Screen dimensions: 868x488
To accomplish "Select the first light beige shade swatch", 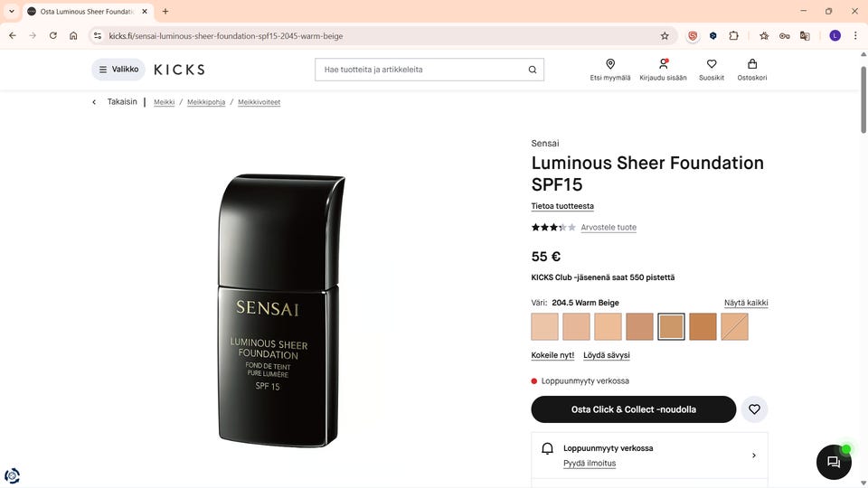I will point(544,326).
